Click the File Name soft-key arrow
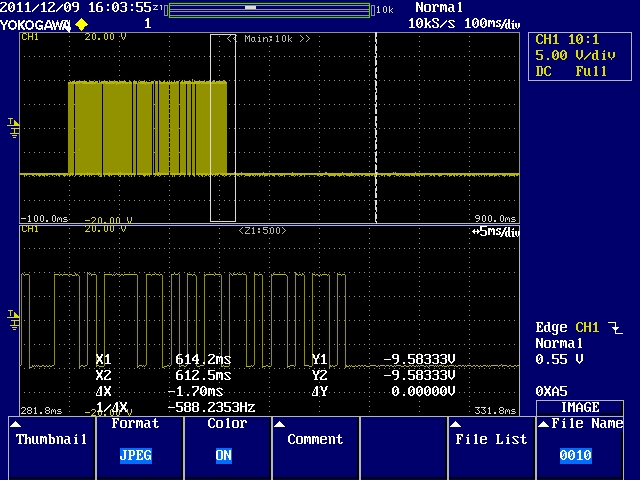The width and height of the screenshot is (640, 480). tap(543, 424)
